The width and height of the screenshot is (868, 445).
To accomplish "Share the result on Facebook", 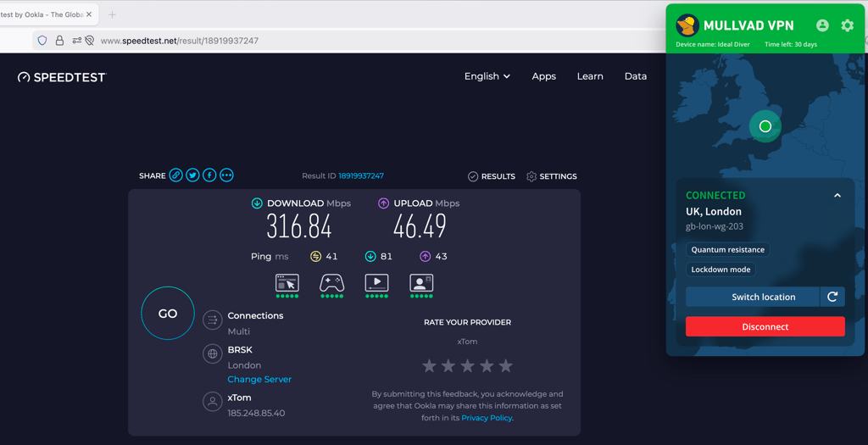I will pos(209,175).
